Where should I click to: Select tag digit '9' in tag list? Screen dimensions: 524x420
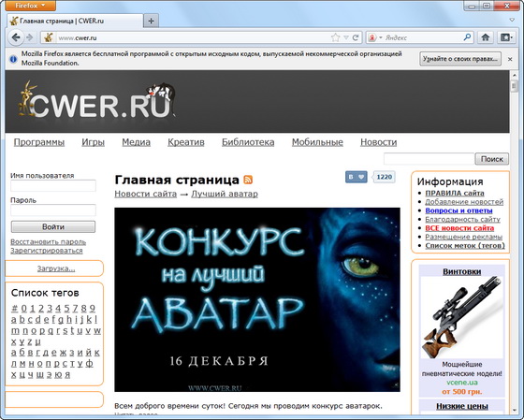93,308
